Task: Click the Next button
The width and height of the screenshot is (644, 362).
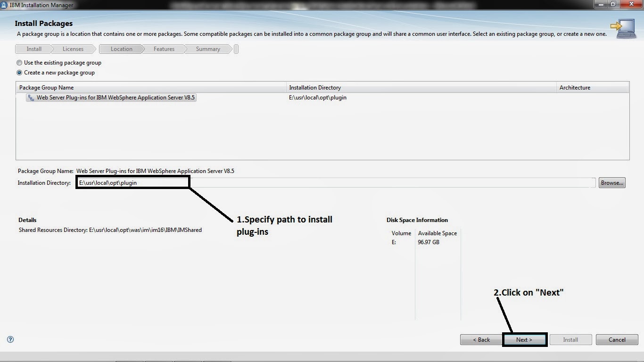Action: pos(524,339)
